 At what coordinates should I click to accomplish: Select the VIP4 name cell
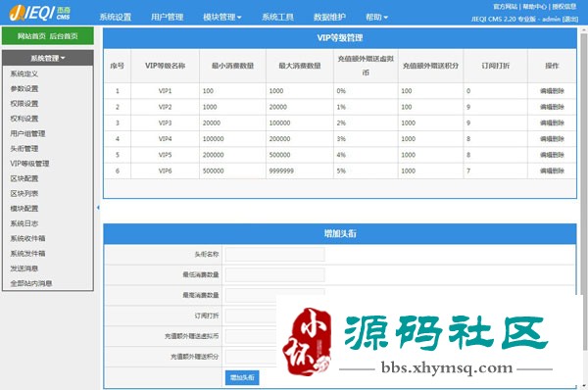[165, 139]
